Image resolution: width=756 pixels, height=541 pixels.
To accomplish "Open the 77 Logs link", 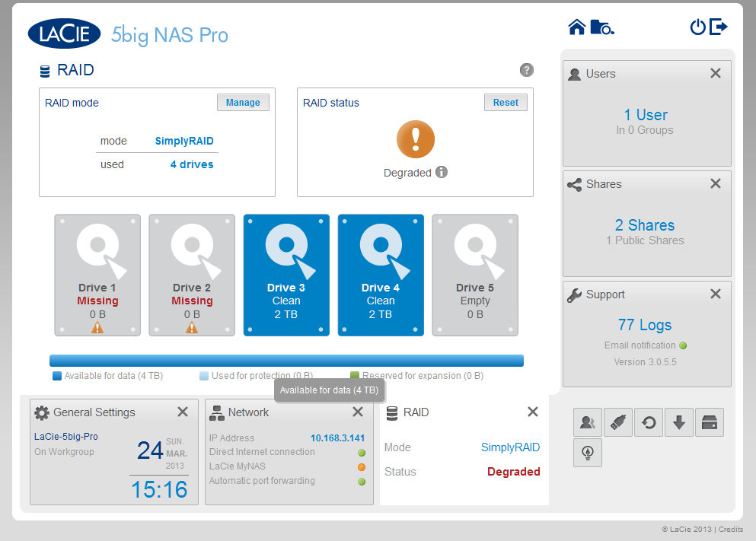I will point(645,325).
